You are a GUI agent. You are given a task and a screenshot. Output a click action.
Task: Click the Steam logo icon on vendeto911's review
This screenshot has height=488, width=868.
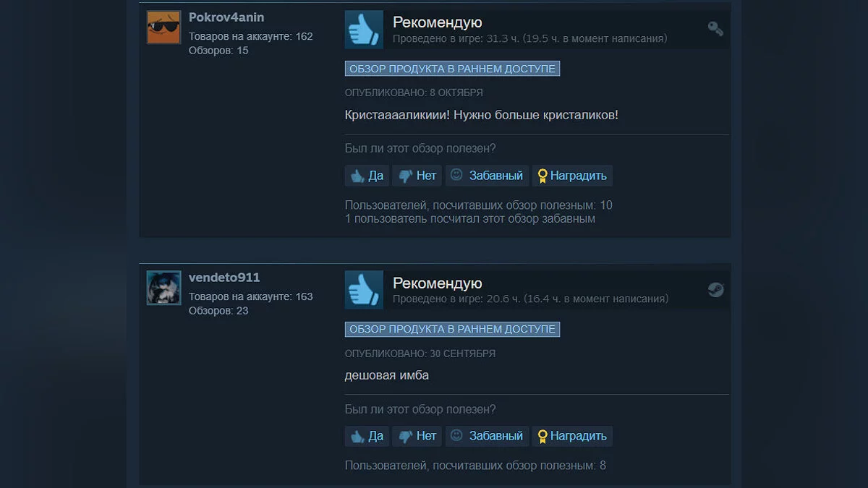[x=715, y=290]
